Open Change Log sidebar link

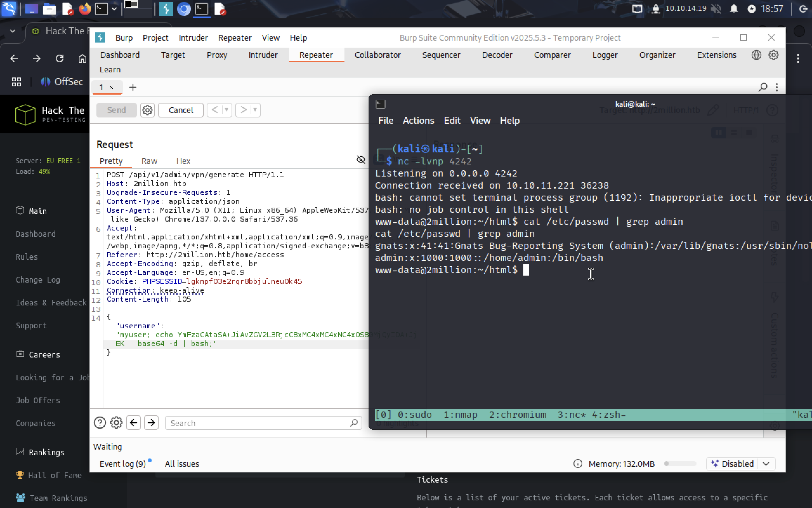[38, 279]
